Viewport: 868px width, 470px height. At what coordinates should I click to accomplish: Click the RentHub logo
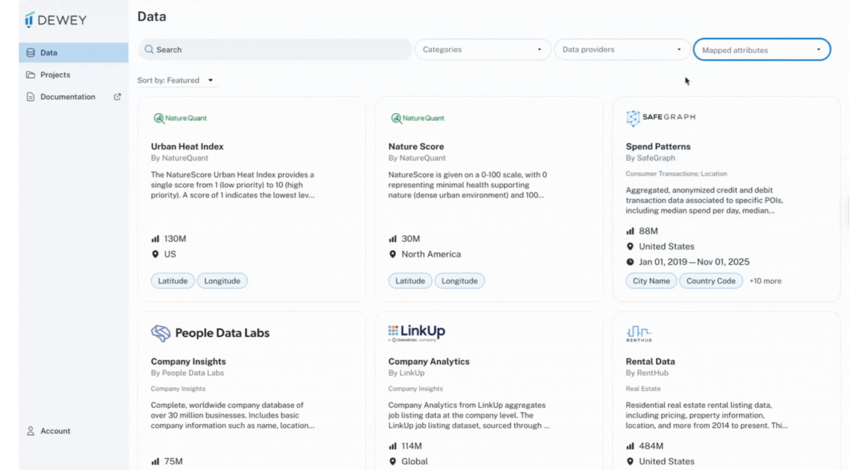click(639, 334)
